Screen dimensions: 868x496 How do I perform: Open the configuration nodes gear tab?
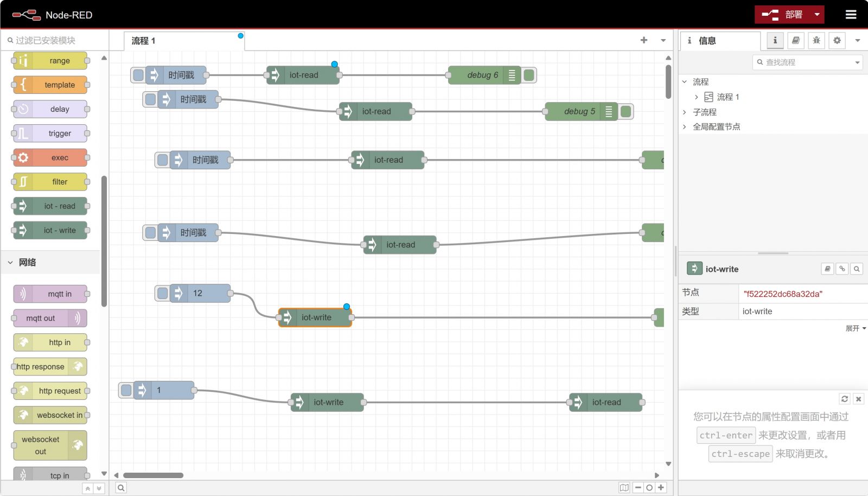coord(837,40)
